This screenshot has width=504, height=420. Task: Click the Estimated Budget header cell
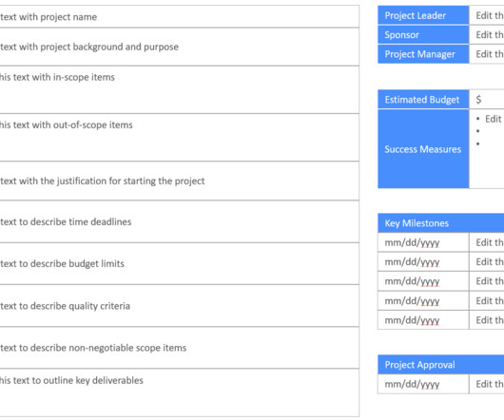(x=423, y=100)
